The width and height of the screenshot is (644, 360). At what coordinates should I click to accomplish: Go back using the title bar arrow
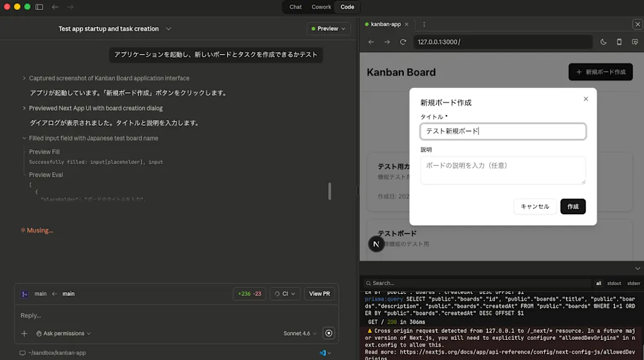click(x=55, y=7)
